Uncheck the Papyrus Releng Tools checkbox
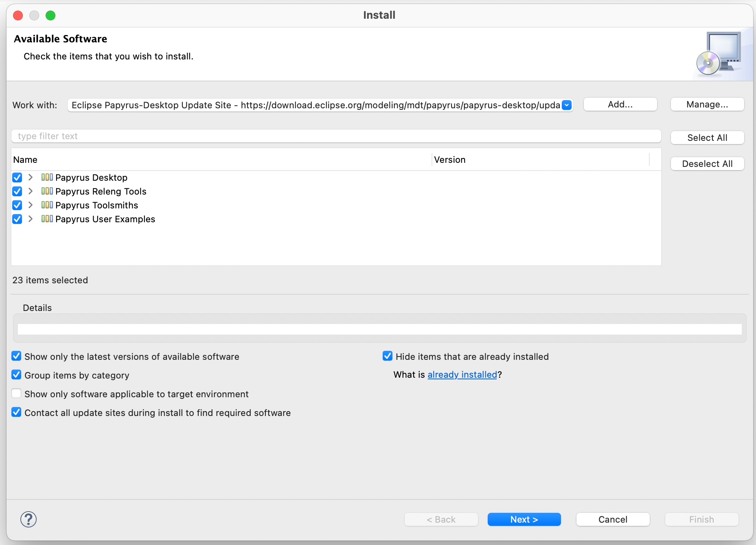The height and width of the screenshot is (545, 756). tap(17, 191)
